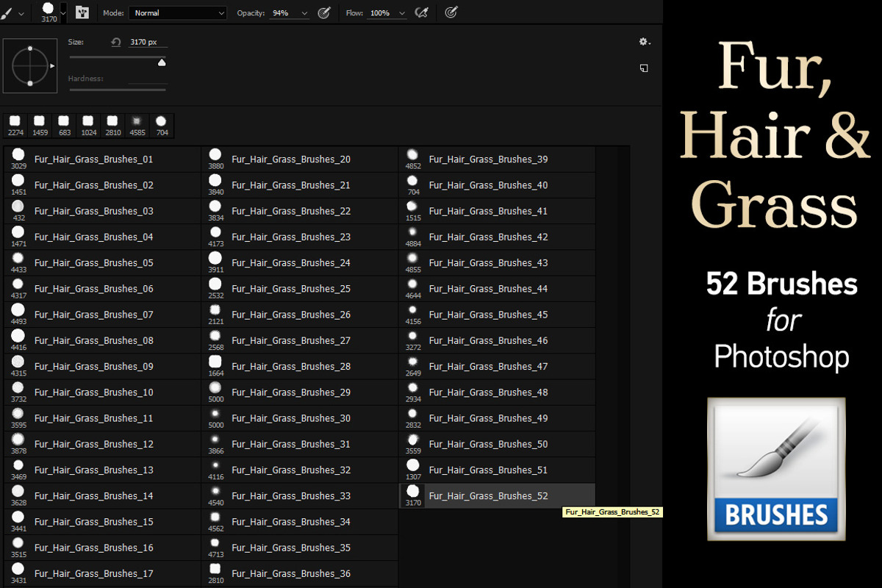
Task: Select Fur_Hair_Grass_Brushes_45 preset
Action: click(x=497, y=315)
